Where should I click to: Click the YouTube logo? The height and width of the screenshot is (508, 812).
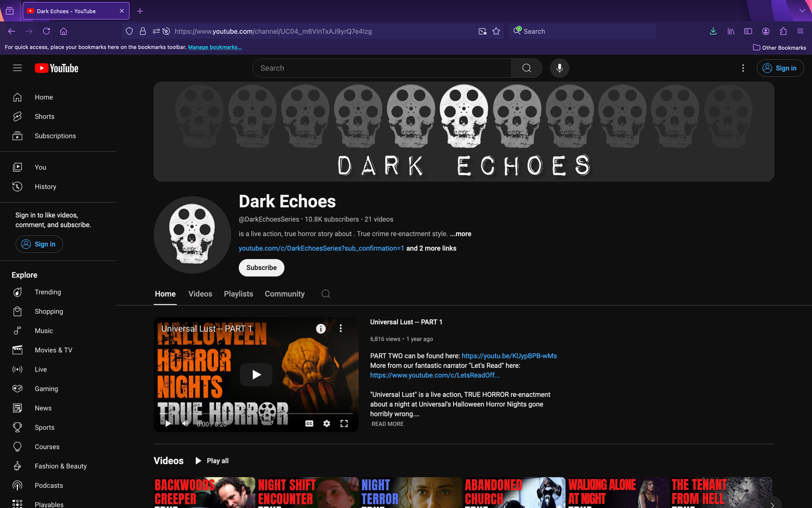[56, 68]
